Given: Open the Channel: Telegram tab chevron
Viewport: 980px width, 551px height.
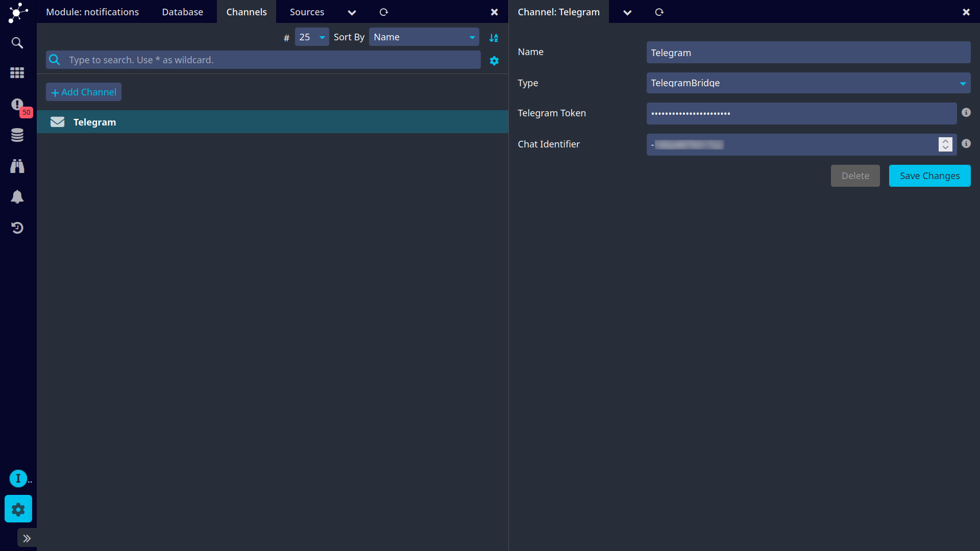Looking at the screenshot, I should [x=627, y=12].
